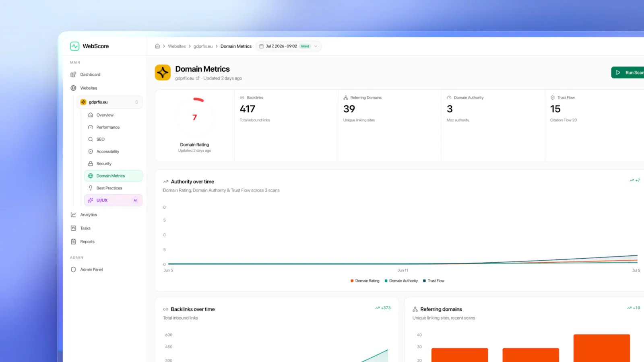
Task: Click the Best Practices lightbulb icon
Action: tap(91, 188)
